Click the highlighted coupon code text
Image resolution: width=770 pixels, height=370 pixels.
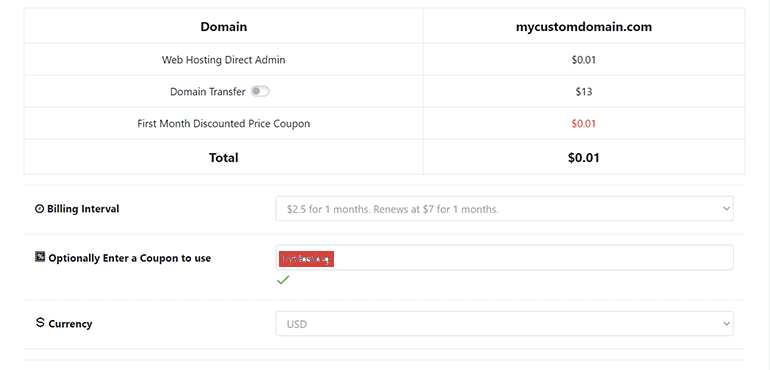[x=306, y=258]
